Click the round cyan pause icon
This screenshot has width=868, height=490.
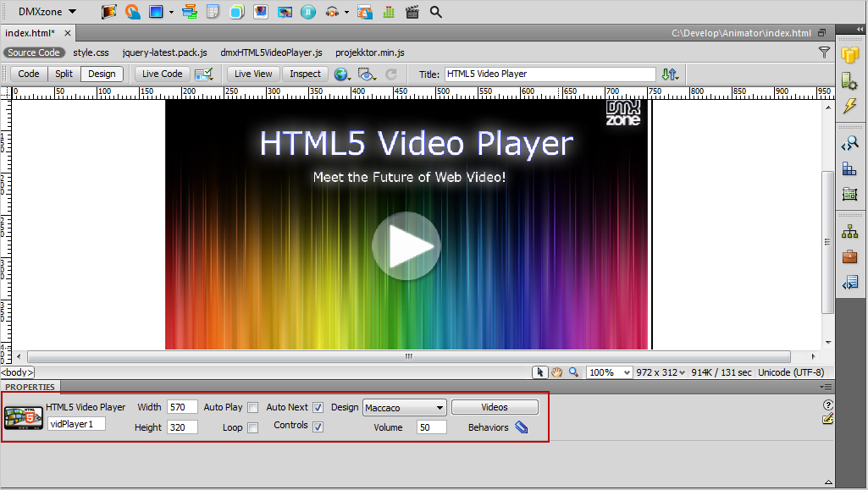pyautogui.click(x=308, y=12)
